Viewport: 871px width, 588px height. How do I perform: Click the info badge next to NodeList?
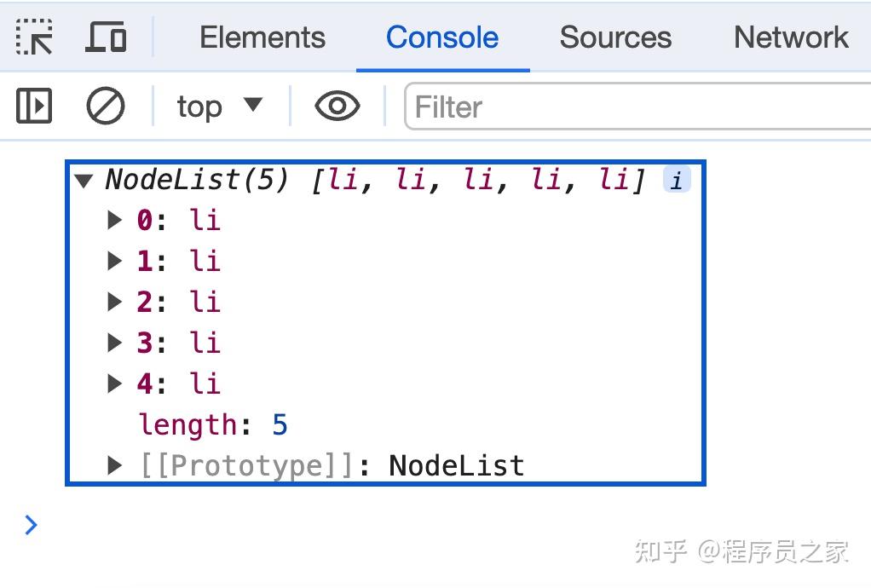(x=676, y=180)
